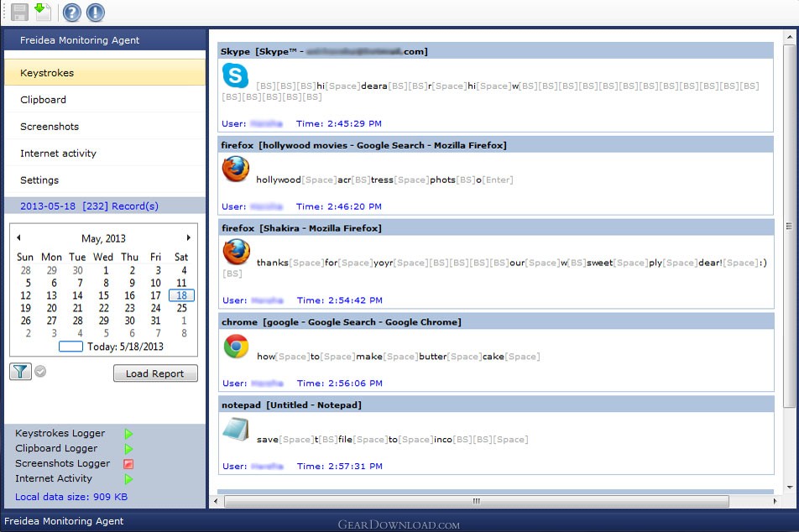
Task: Click Firefox icon in Shakira record
Action: pyautogui.click(x=237, y=252)
